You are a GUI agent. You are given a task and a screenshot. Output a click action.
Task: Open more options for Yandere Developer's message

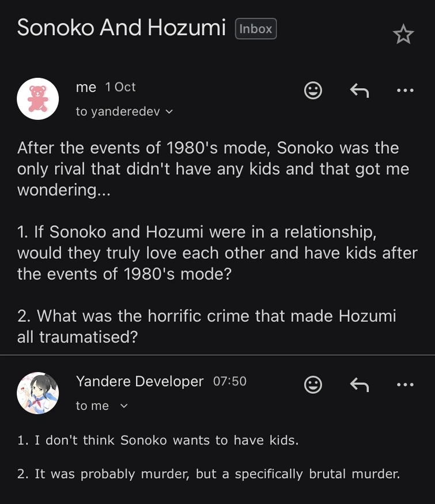405,385
